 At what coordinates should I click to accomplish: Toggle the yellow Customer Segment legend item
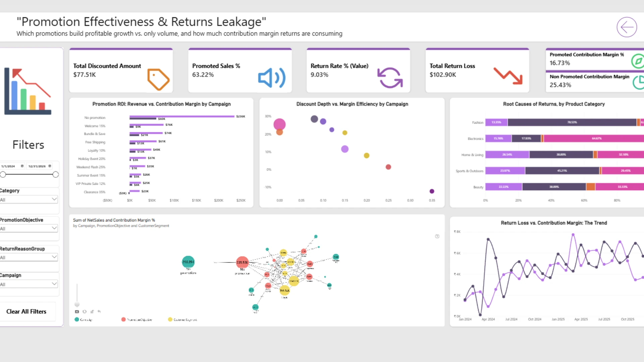(x=183, y=319)
